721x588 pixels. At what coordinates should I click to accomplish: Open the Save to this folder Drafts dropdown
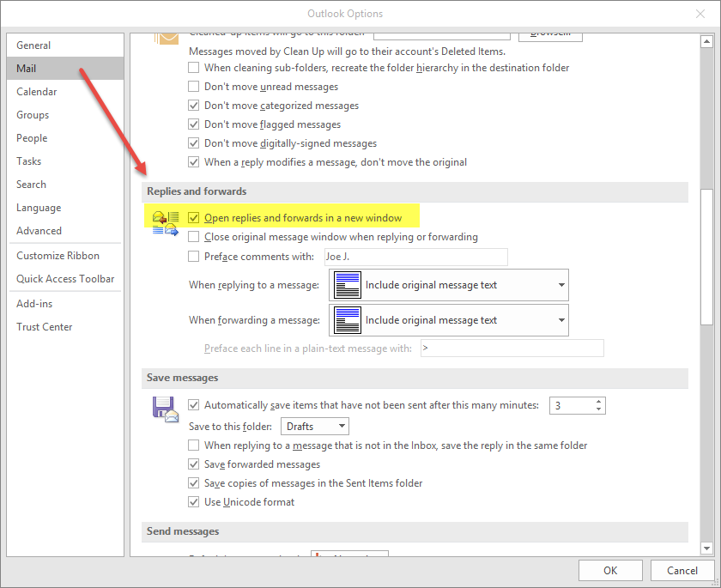tap(315, 426)
